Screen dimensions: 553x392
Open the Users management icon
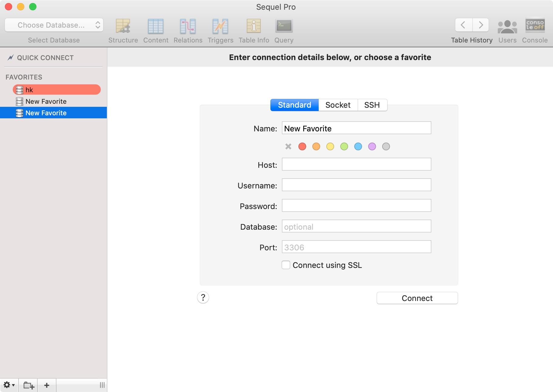point(507,27)
